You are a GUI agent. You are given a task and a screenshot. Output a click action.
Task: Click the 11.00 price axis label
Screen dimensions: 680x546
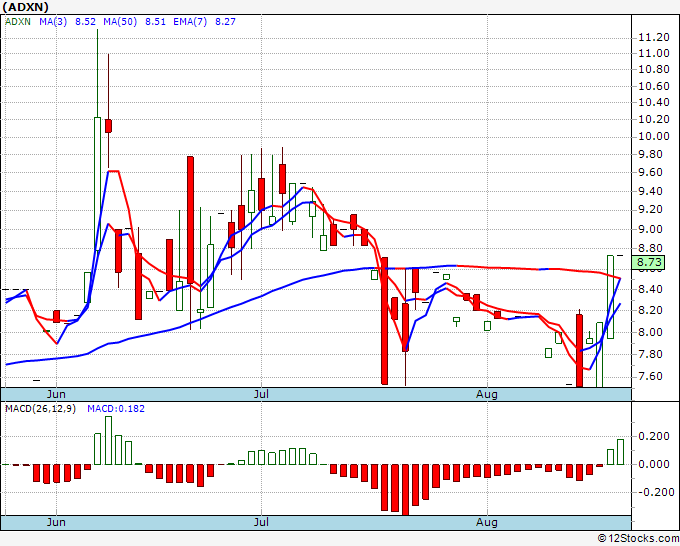(654, 53)
